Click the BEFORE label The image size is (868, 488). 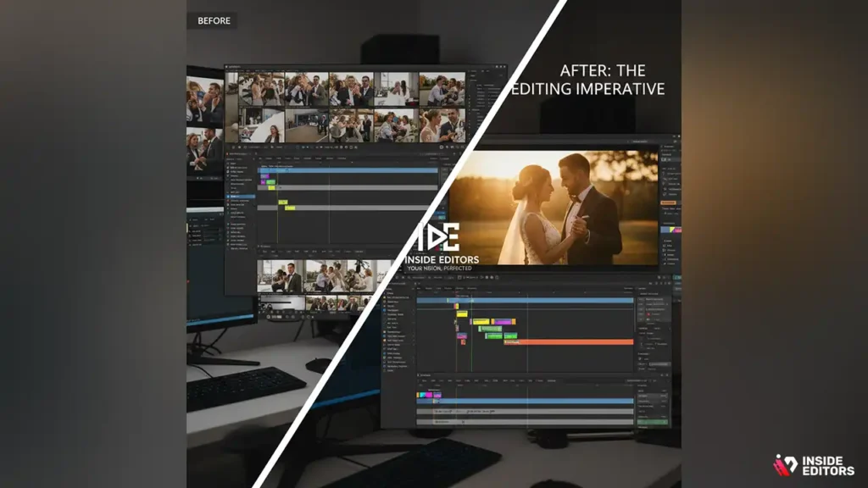click(214, 20)
